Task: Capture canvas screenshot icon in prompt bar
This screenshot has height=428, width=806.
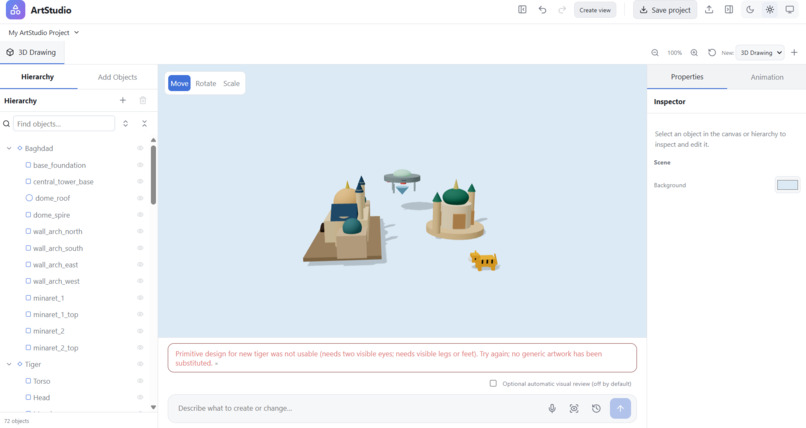Action: point(574,408)
